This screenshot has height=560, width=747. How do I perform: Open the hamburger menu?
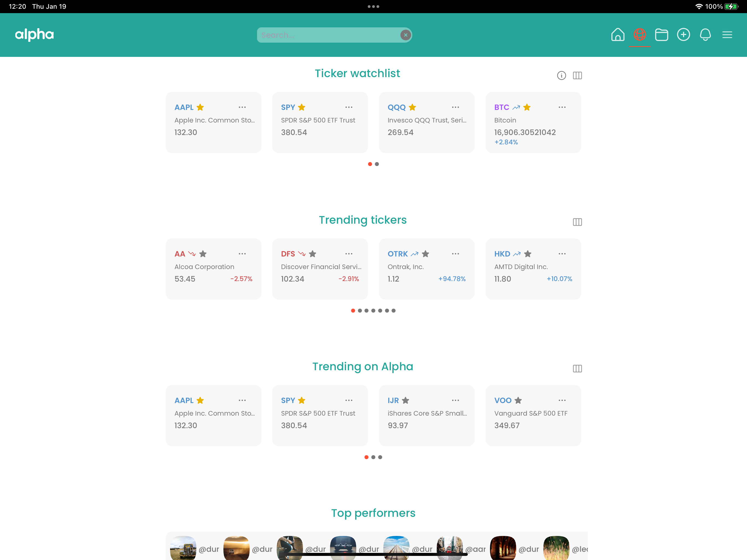click(727, 35)
